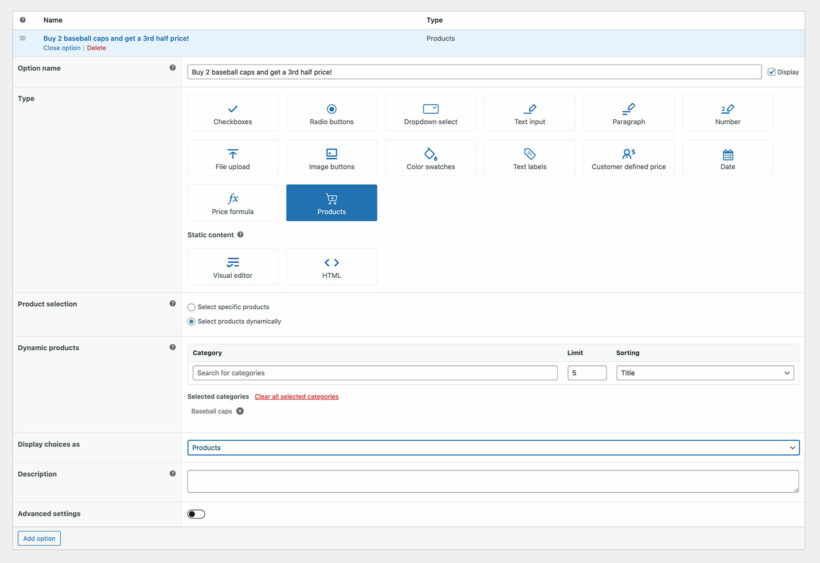Pick the Color swatches option type
The width and height of the screenshot is (820, 563).
(430, 158)
